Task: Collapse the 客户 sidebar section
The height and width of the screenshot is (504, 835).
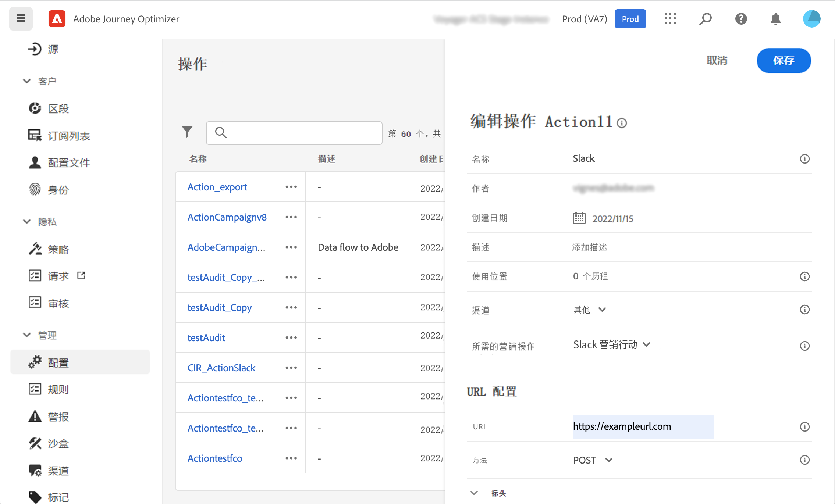Action: 27,81
